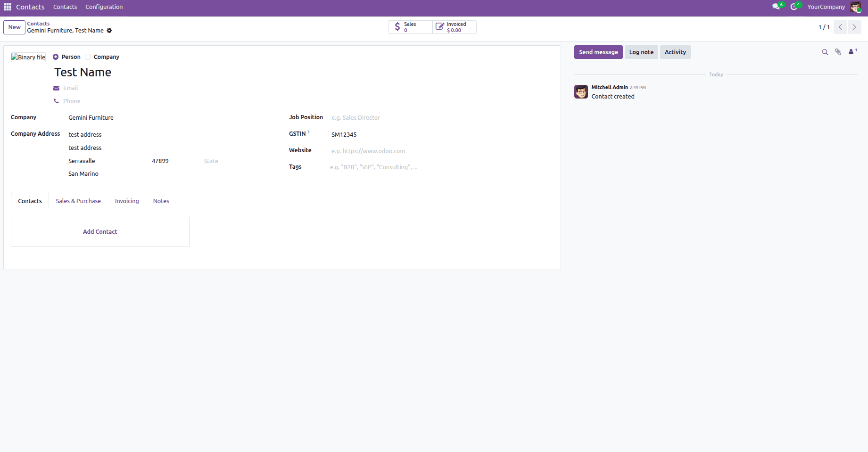Show followers icon in chatter
The image size is (868, 452).
tap(852, 52)
